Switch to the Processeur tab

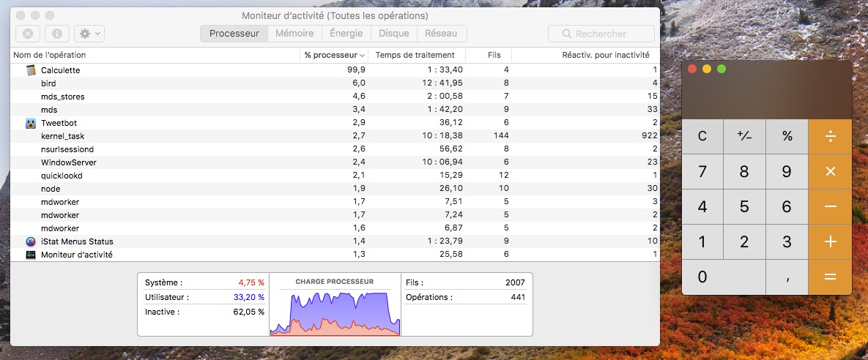[234, 34]
